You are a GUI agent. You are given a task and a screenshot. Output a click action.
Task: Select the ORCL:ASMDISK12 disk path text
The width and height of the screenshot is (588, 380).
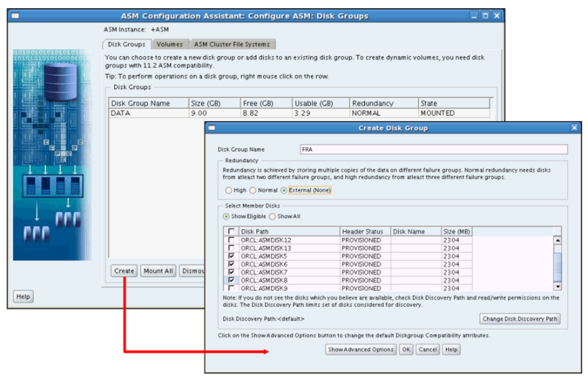pos(266,240)
